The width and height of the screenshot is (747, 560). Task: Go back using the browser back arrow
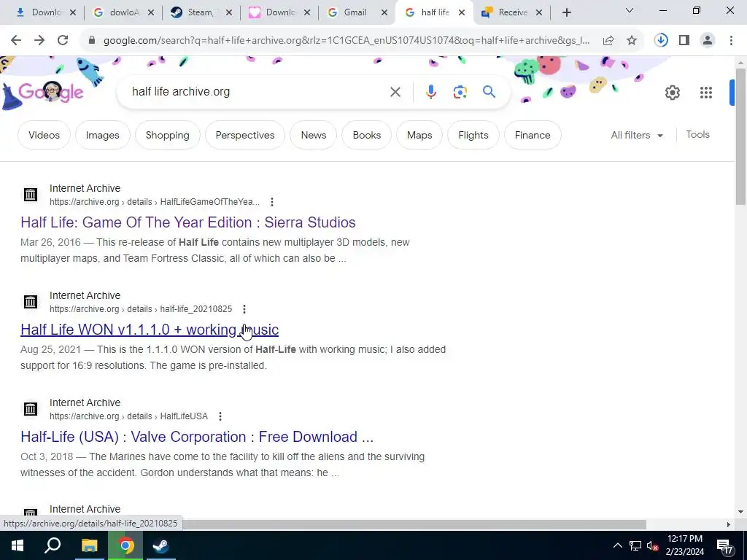coord(16,41)
